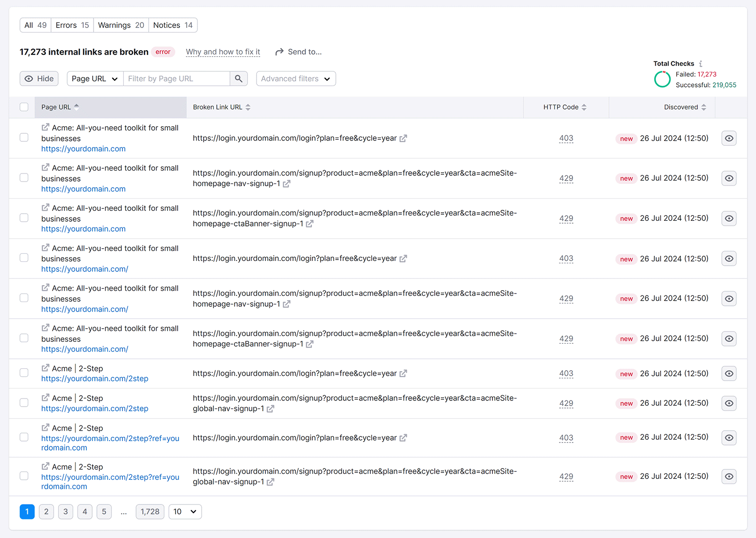Open external link icon beside first broken login URL
This screenshot has width=756, height=538.
(403, 139)
